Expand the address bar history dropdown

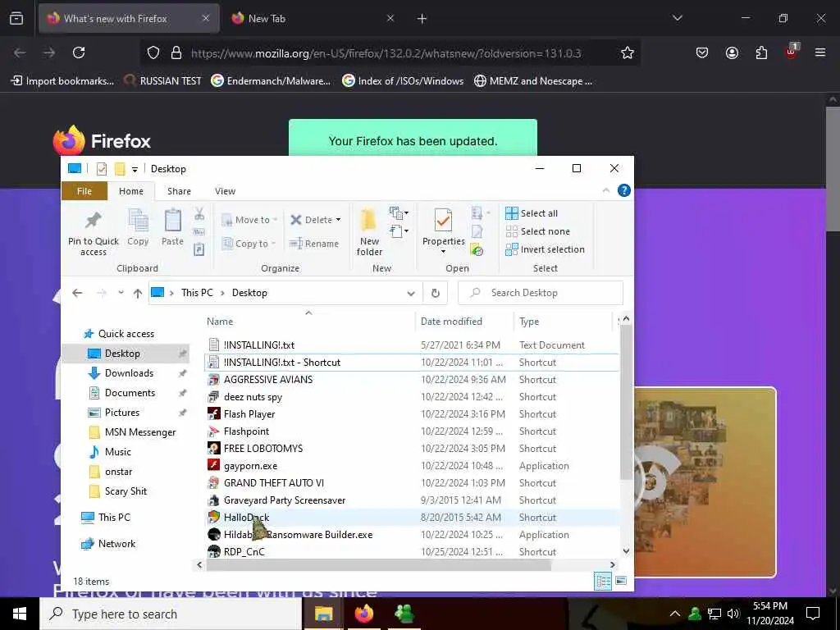(411, 293)
